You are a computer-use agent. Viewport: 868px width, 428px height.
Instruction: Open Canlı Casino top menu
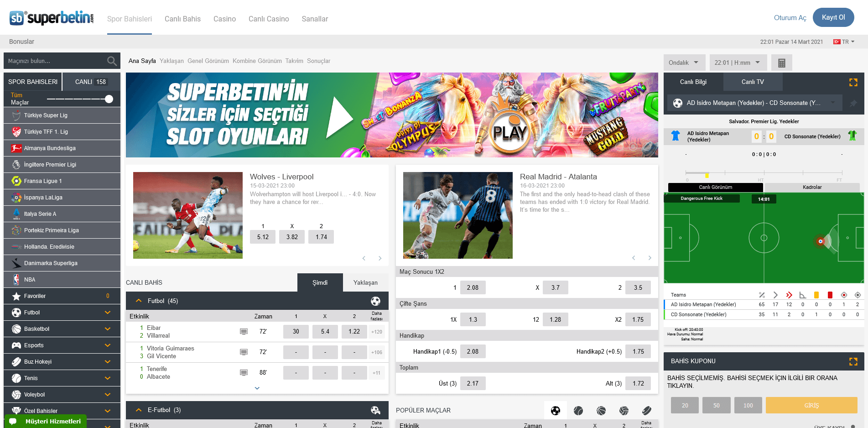click(x=269, y=19)
